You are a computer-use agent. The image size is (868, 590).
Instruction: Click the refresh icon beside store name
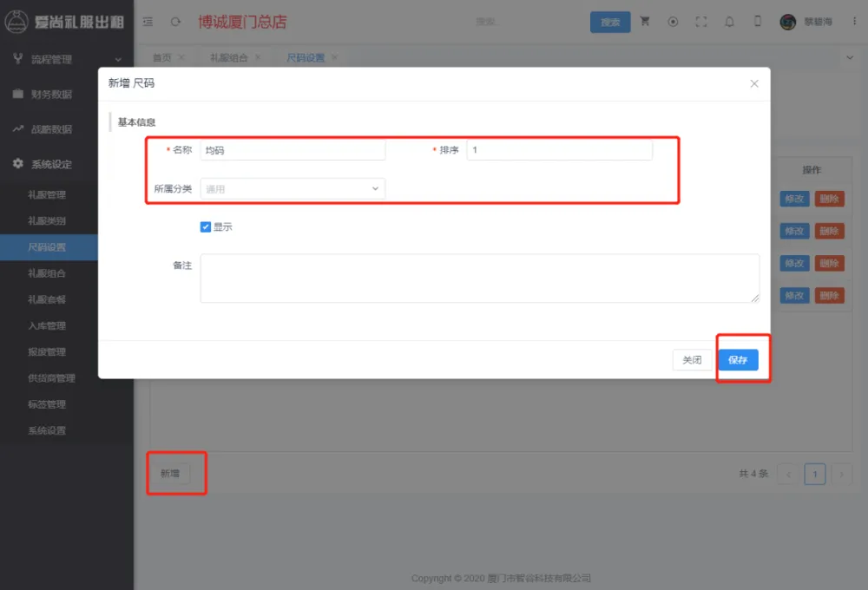coord(176,22)
